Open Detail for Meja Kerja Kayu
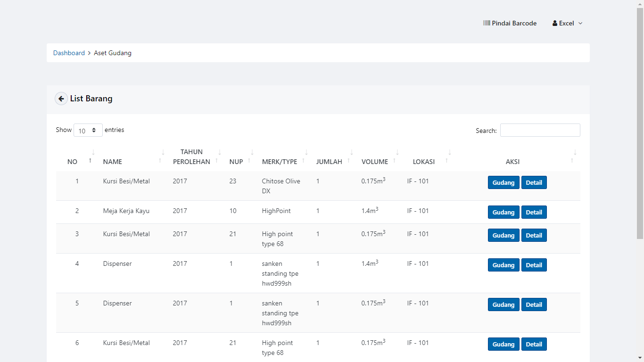644x362 pixels. click(x=534, y=212)
